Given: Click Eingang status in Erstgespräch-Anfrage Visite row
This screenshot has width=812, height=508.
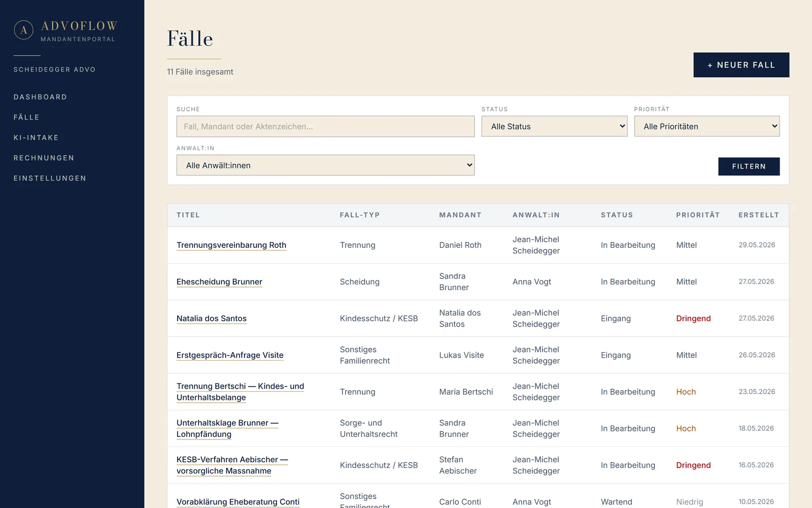Looking at the screenshot, I should click(x=616, y=355).
